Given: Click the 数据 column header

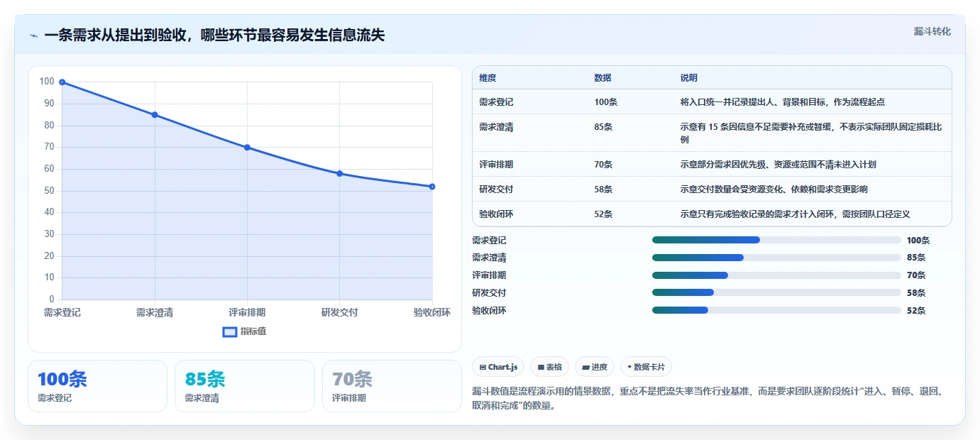Looking at the screenshot, I should [x=603, y=78].
